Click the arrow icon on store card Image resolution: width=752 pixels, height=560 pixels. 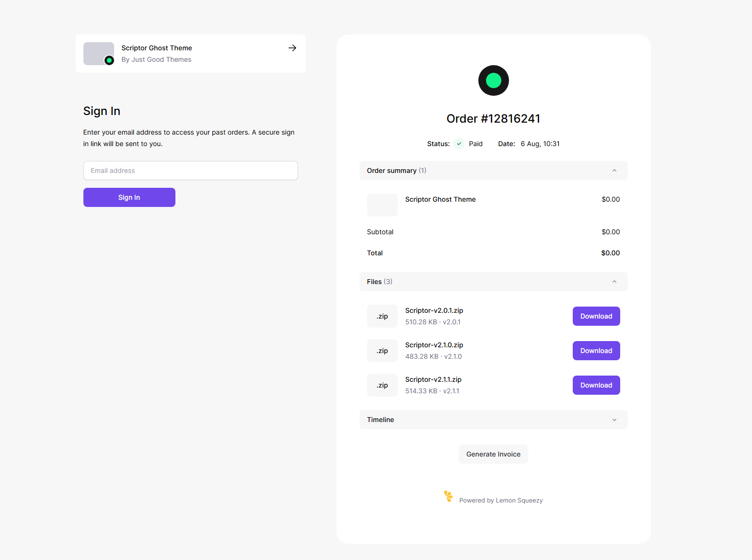pyautogui.click(x=292, y=48)
